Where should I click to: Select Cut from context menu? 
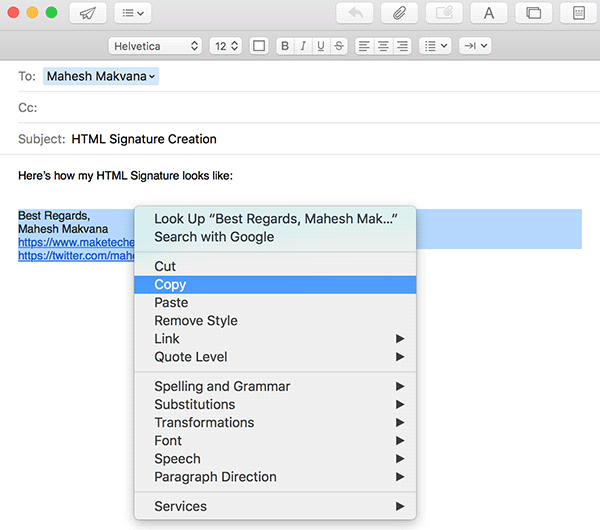click(x=275, y=266)
